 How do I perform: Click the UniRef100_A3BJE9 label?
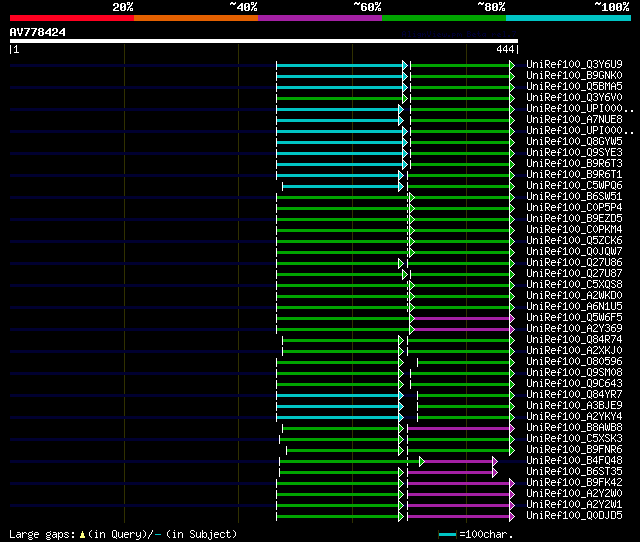tap(574, 406)
